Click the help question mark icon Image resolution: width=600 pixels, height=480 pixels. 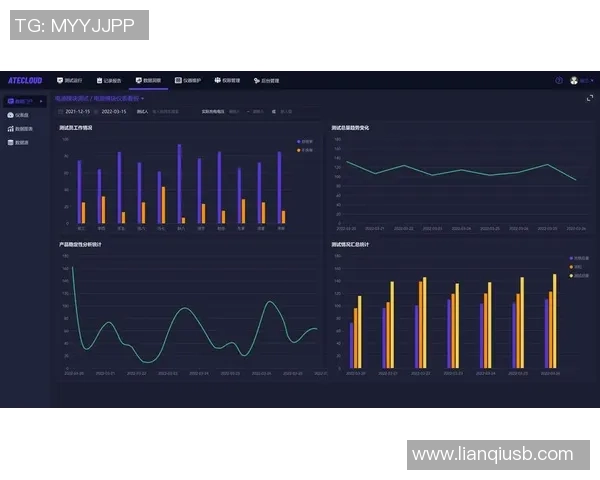click(559, 80)
